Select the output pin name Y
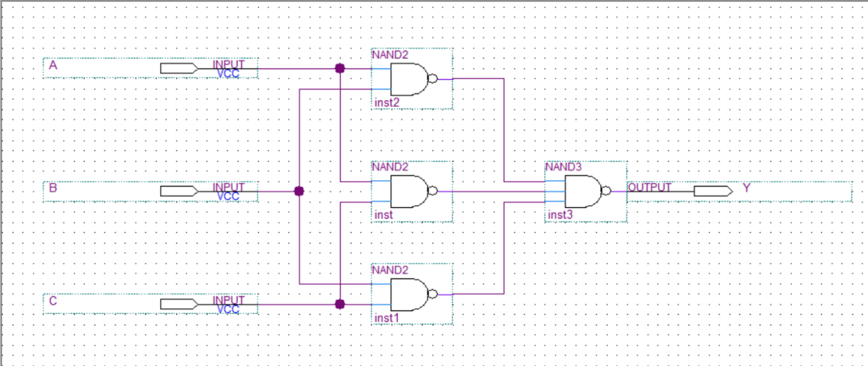The image size is (868, 366). coord(747,188)
